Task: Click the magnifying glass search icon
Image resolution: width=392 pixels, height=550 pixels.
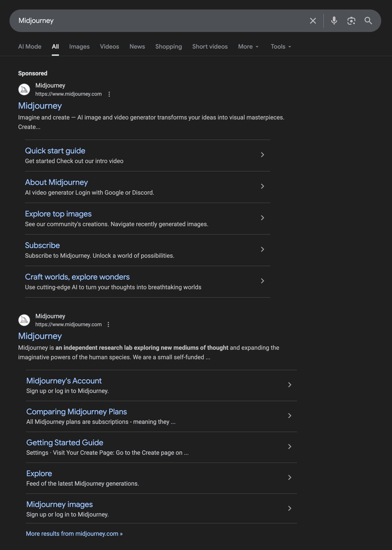Action: [368, 21]
